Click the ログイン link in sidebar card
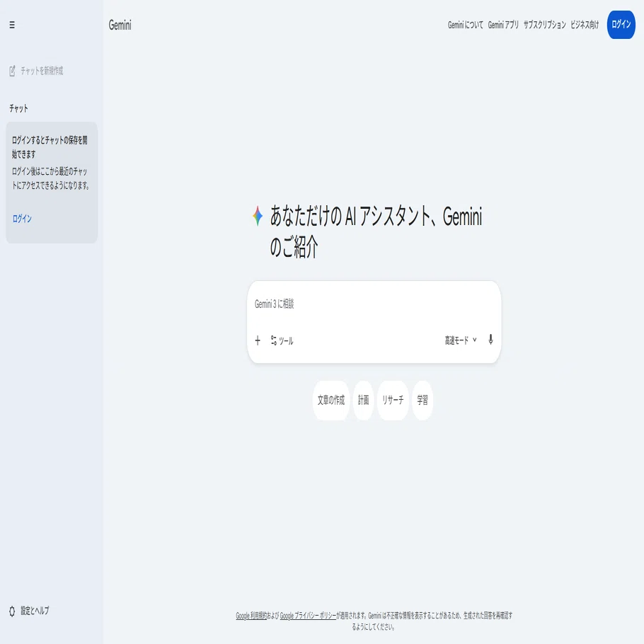 22,219
